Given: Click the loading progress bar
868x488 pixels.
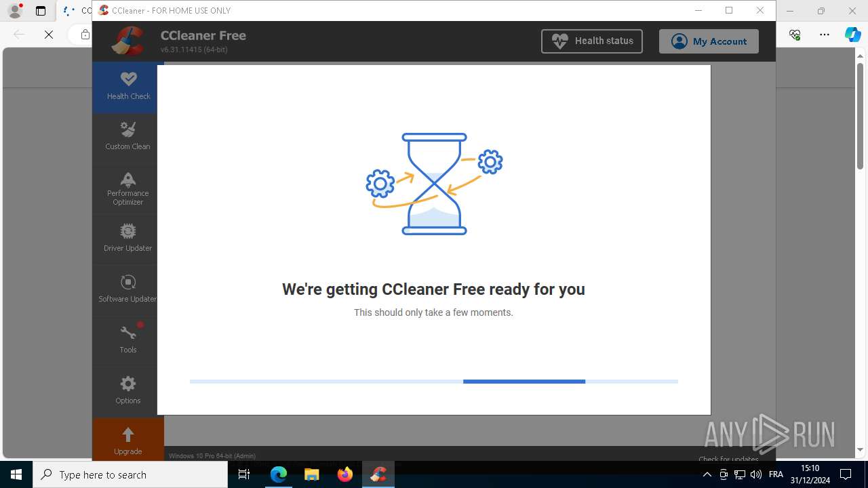Looking at the screenshot, I should click(434, 382).
